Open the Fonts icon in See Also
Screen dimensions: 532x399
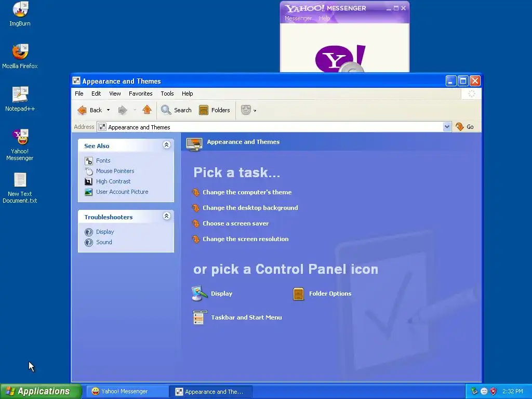tap(88, 161)
